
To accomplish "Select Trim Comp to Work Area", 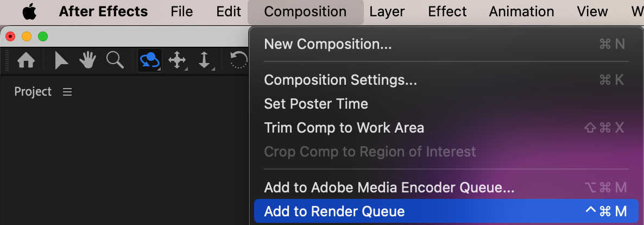I will (x=344, y=128).
